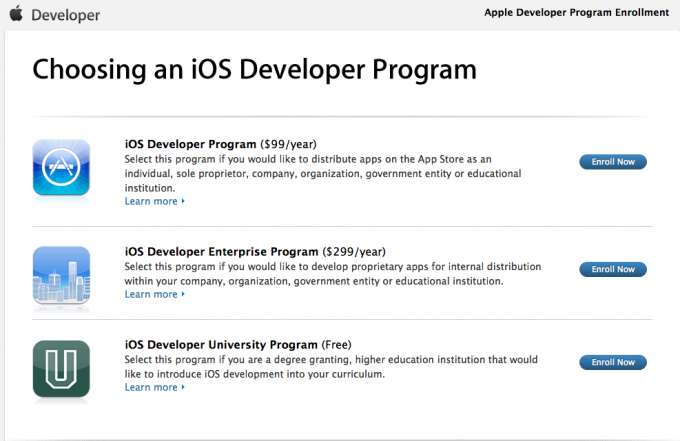Click the iOS Developer Enterprise Program ($299/year) title
The width and height of the screenshot is (680, 441).
[x=255, y=252]
